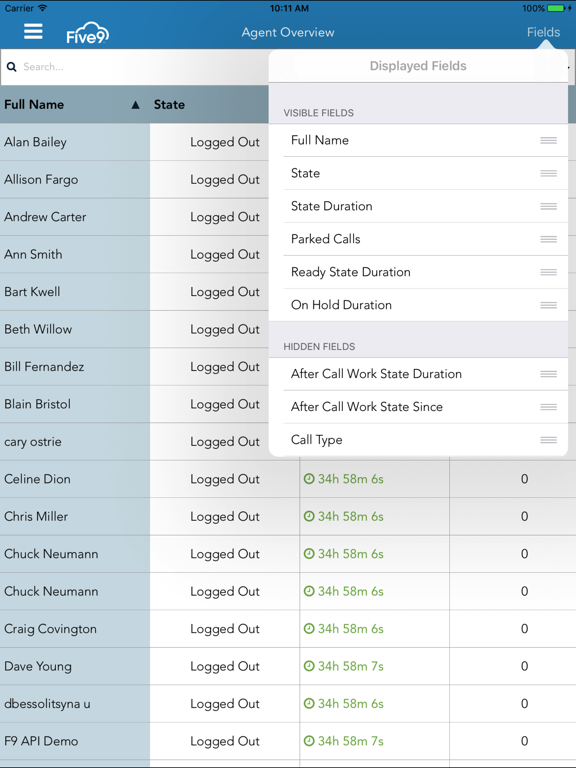576x768 pixels.
Task: Tap the reorder handle for Parked Calls
Action: [548, 239]
